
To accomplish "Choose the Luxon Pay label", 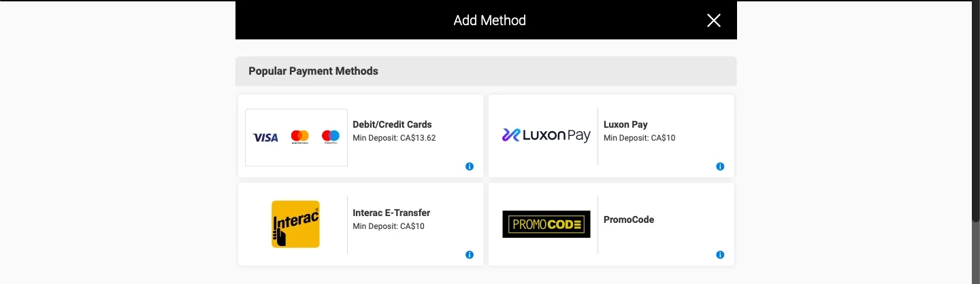I will tap(625, 124).
